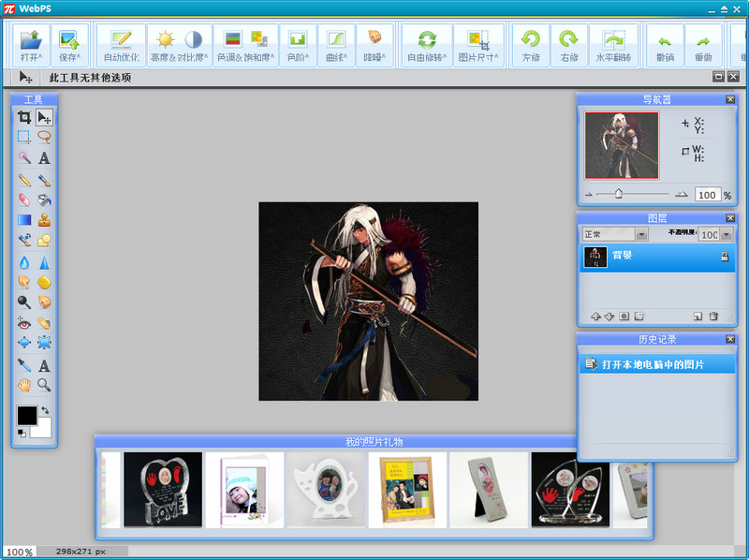Click the navigator zoom slider handle
This screenshot has height=560, width=749.
coord(619,194)
